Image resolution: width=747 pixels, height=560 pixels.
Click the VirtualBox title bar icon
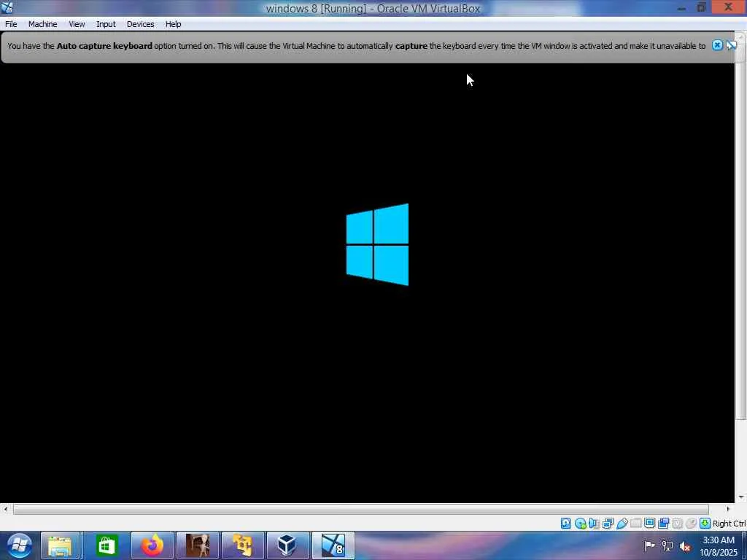point(7,7)
